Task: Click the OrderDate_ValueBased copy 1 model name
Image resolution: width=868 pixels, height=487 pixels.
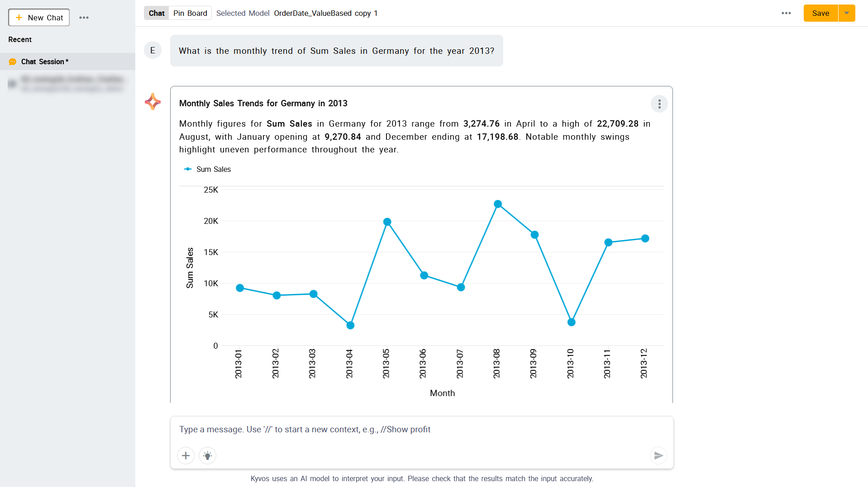Action: (326, 13)
